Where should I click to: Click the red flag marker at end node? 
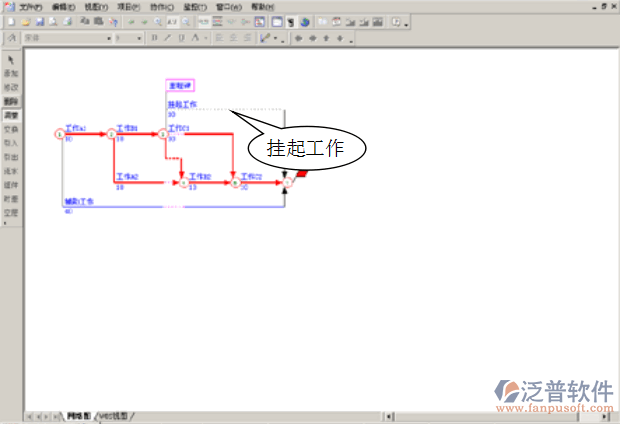click(x=300, y=175)
